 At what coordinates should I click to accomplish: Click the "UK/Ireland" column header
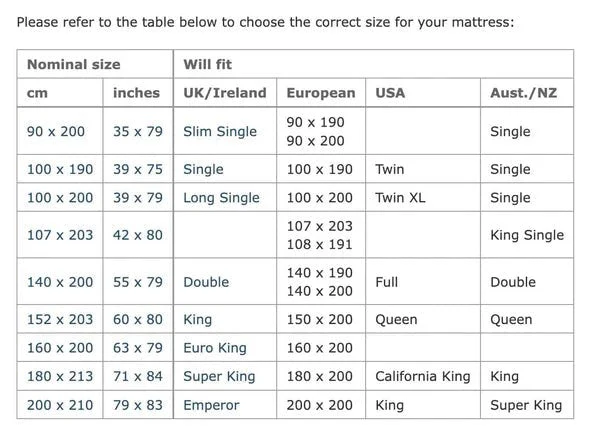224,93
